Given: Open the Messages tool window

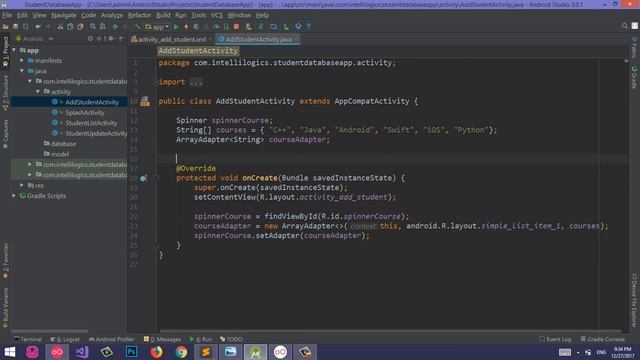Looking at the screenshot, I should pos(162,339).
